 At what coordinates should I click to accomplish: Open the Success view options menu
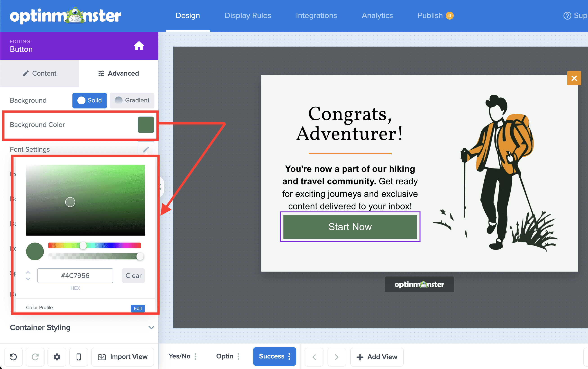289,356
